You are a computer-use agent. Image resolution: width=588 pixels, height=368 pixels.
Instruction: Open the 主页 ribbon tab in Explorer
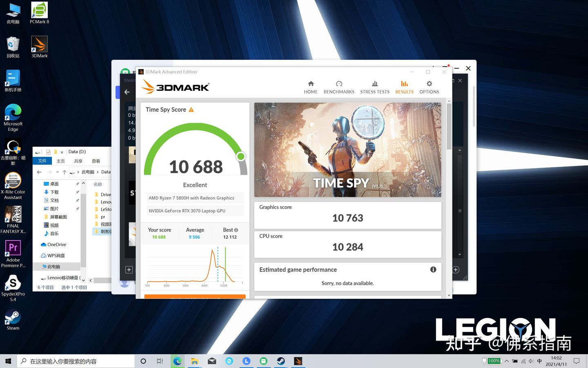[x=61, y=161]
